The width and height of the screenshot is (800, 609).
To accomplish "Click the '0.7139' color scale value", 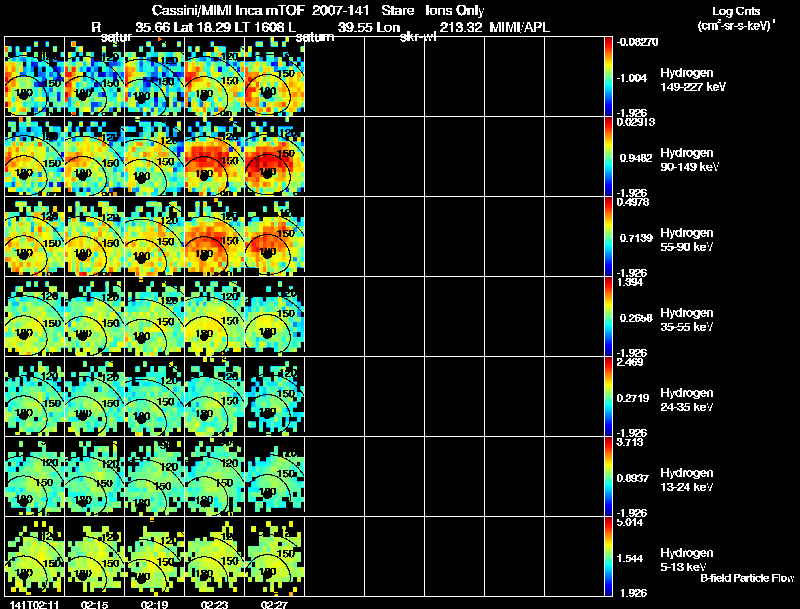I will click(636, 238).
